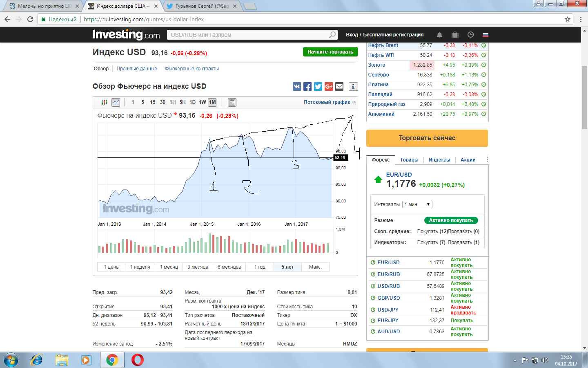This screenshot has height=368, width=588.
Task: Click the Начните торговать button
Action: coord(330,52)
